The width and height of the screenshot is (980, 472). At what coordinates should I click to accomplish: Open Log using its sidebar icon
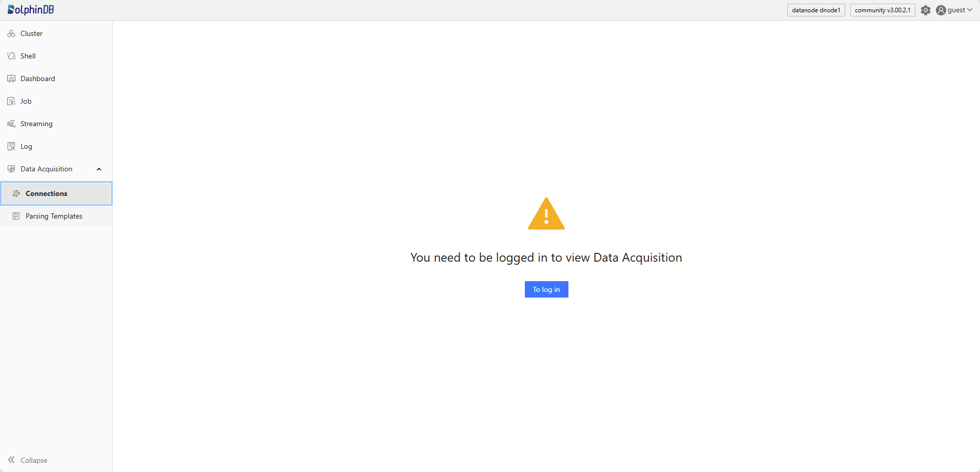pyautogui.click(x=11, y=146)
